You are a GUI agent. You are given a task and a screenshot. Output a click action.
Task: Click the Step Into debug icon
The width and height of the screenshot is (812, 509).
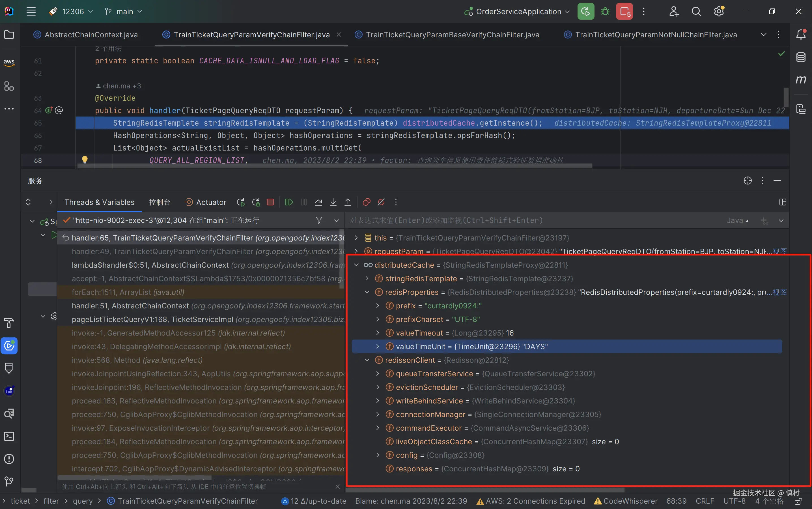pyautogui.click(x=333, y=202)
